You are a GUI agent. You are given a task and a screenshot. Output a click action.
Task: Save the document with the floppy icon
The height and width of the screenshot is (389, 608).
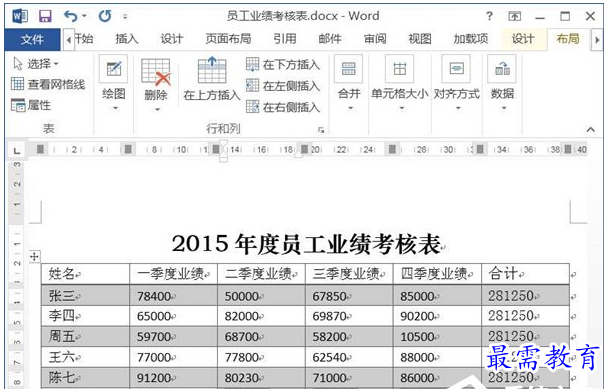(45, 16)
